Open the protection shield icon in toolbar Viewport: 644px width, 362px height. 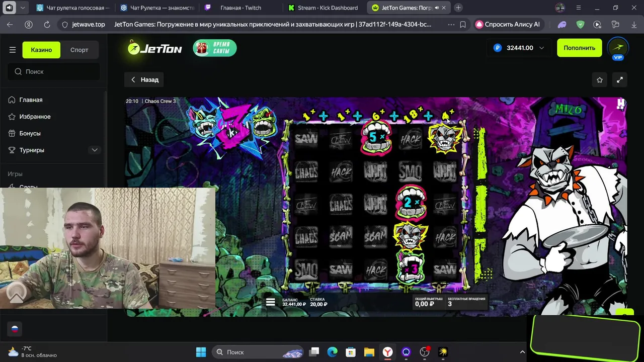pos(580,24)
